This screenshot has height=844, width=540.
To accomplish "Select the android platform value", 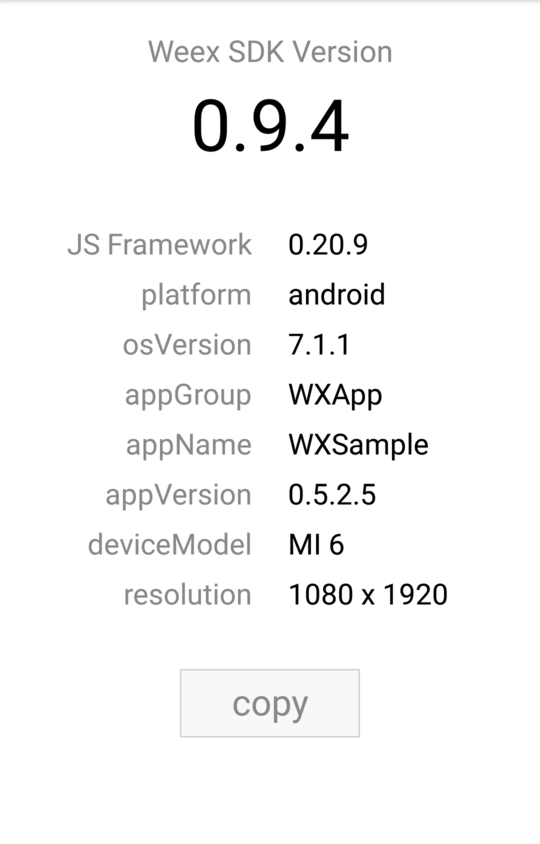I will 336,294.
